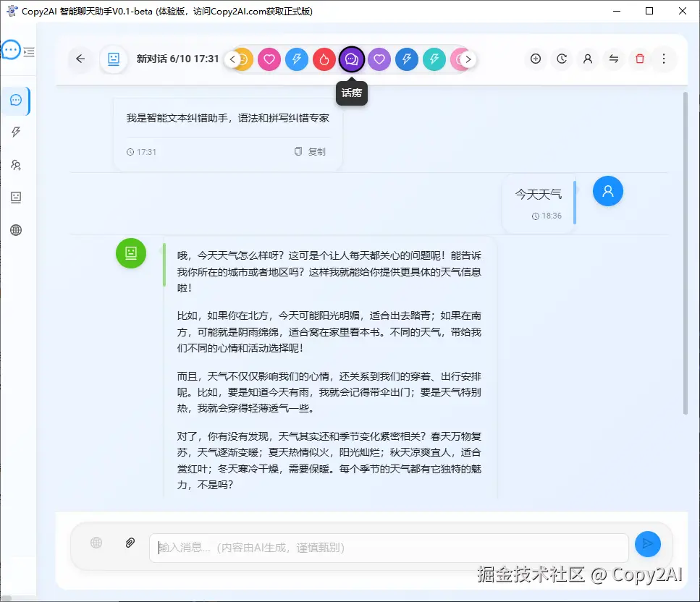This screenshot has width=700, height=602.
Task: Maximize the Copy2AI window
Action: click(x=649, y=11)
